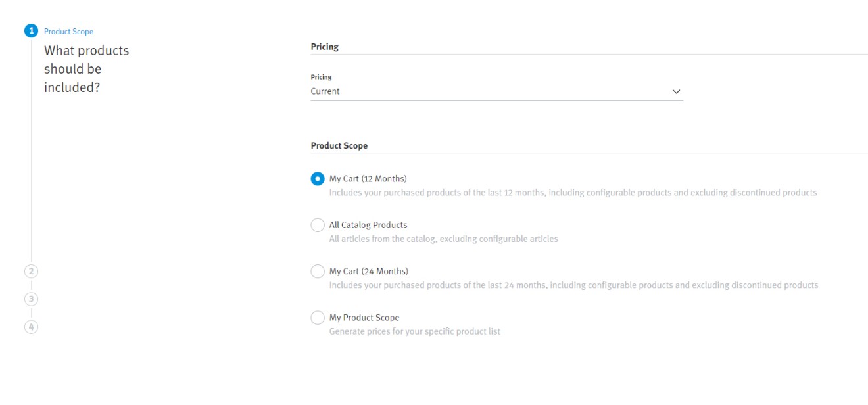Click the Product Scope section heading
868x405 pixels.
(339, 144)
